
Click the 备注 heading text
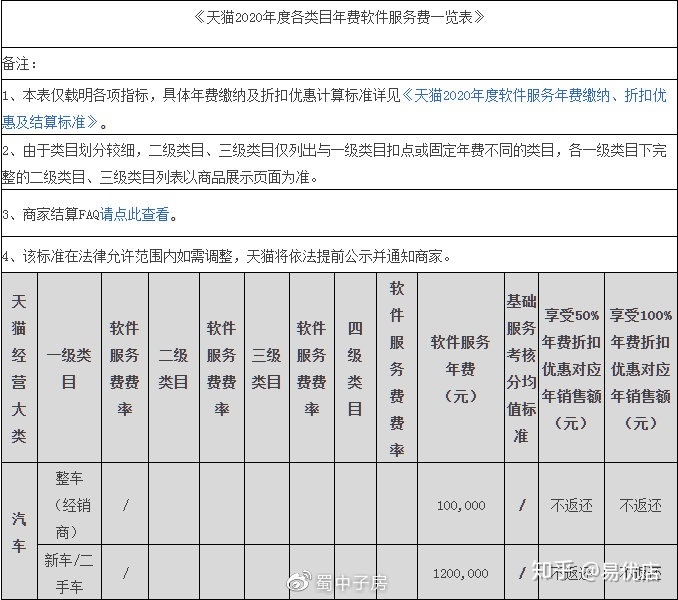[x=19, y=64]
